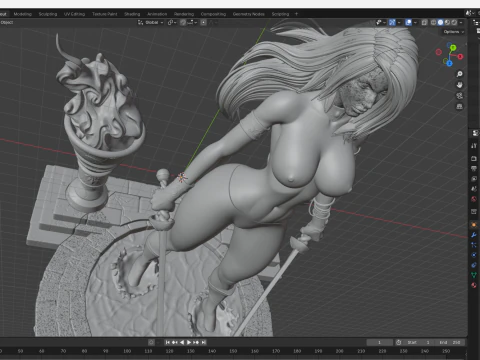The image size is (480, 360).
Task: Open the Particles properties tab
Action: pyautogui.click(x=474, y=245)
